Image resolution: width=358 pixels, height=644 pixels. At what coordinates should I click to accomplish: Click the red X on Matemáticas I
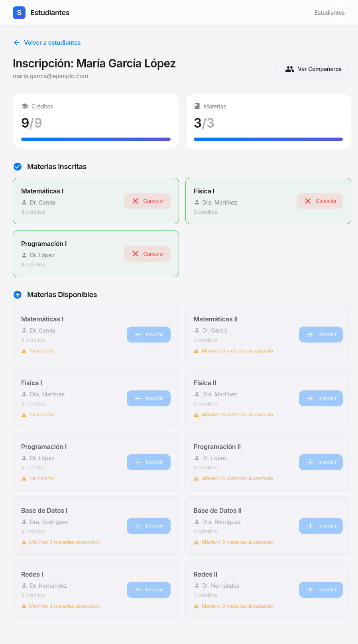coord(136,201)
